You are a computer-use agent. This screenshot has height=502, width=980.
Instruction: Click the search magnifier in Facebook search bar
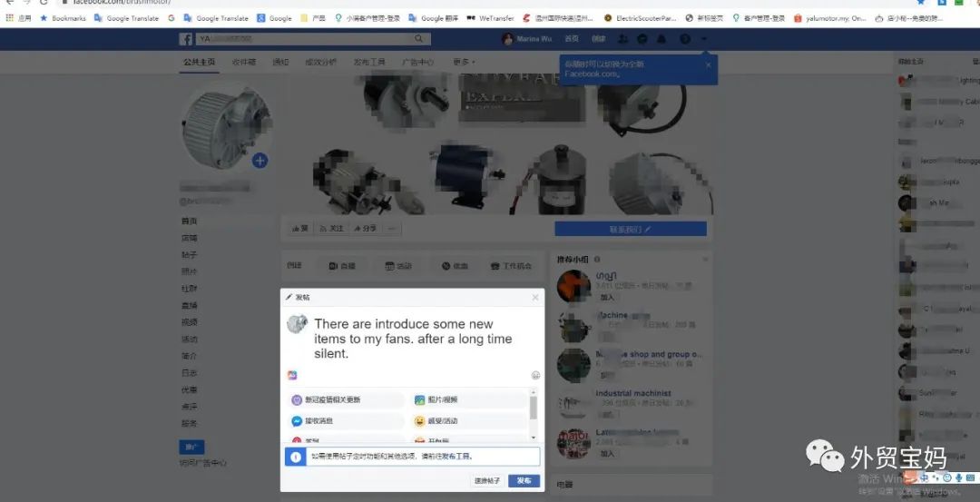(418, 39)
